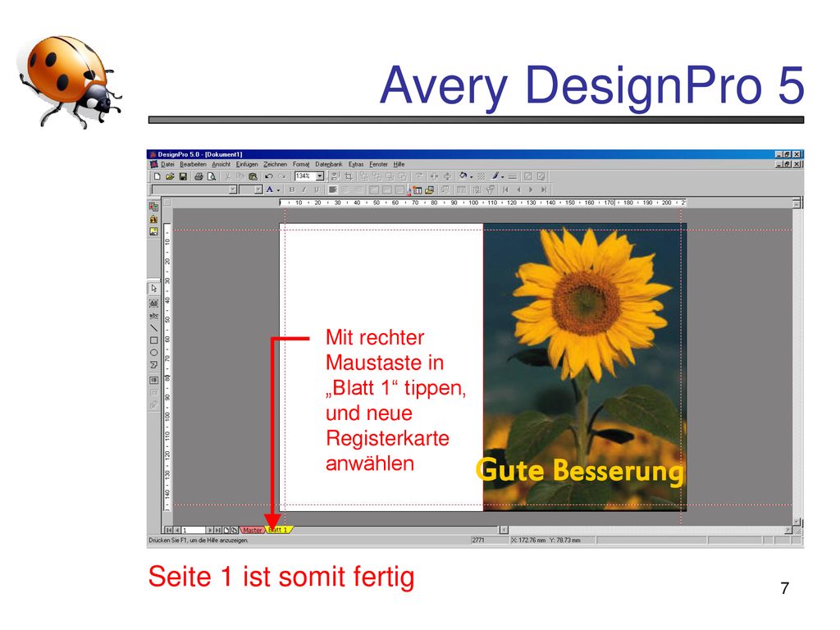Screen dimensions: 840x630
Task: Go to last page in page navigator
Action: pyautogui.click(x=218, y=531)
